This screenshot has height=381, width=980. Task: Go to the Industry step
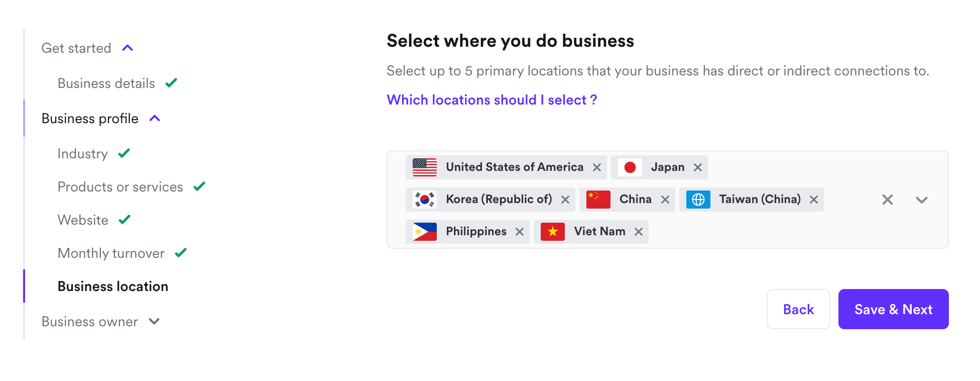coord(83,154)
